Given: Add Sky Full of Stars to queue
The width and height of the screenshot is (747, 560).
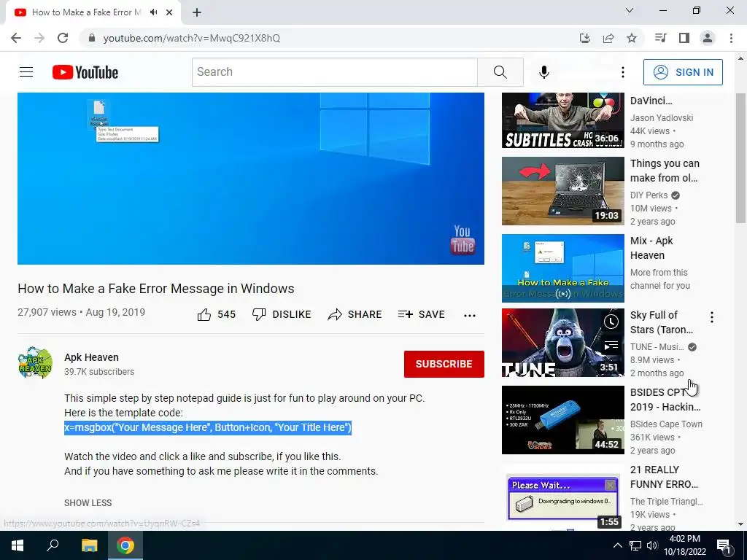Looking at the screenshot, I should (611, 345).
